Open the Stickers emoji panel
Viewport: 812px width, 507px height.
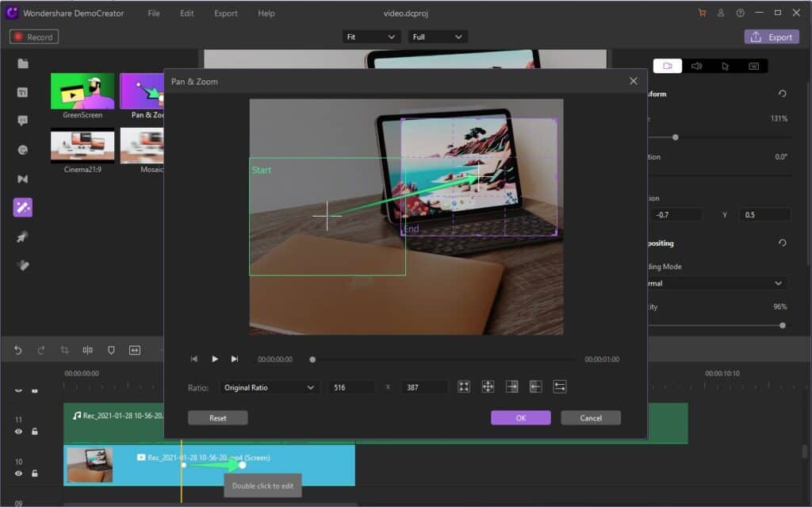click(23, 150)
